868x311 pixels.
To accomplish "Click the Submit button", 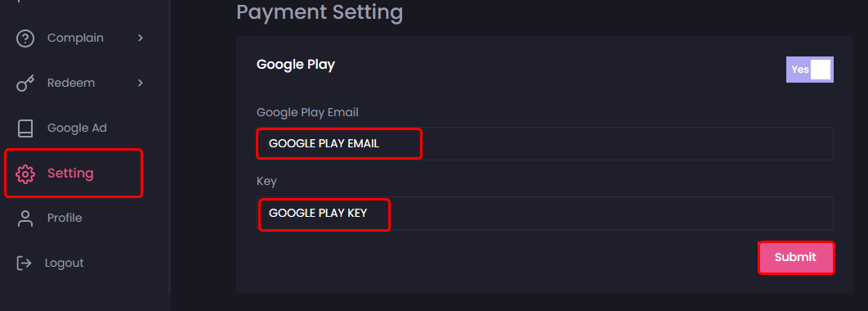I will [795, 257].
